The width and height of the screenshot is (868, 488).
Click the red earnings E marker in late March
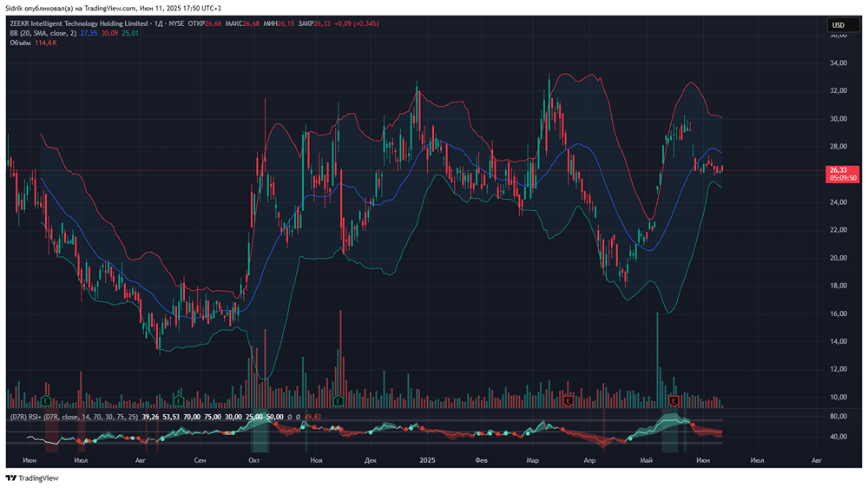point(568,400)
